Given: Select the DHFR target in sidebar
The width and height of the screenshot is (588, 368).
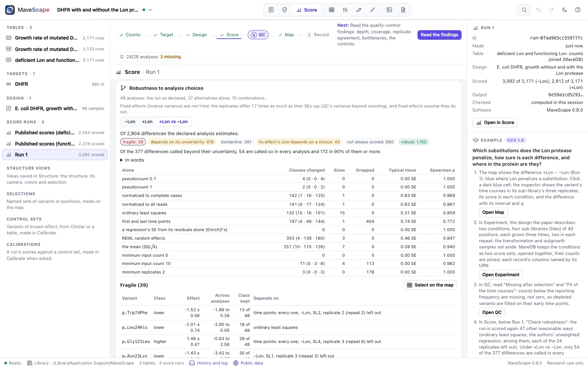Looking at the screenshot, I should coord(55,84).
